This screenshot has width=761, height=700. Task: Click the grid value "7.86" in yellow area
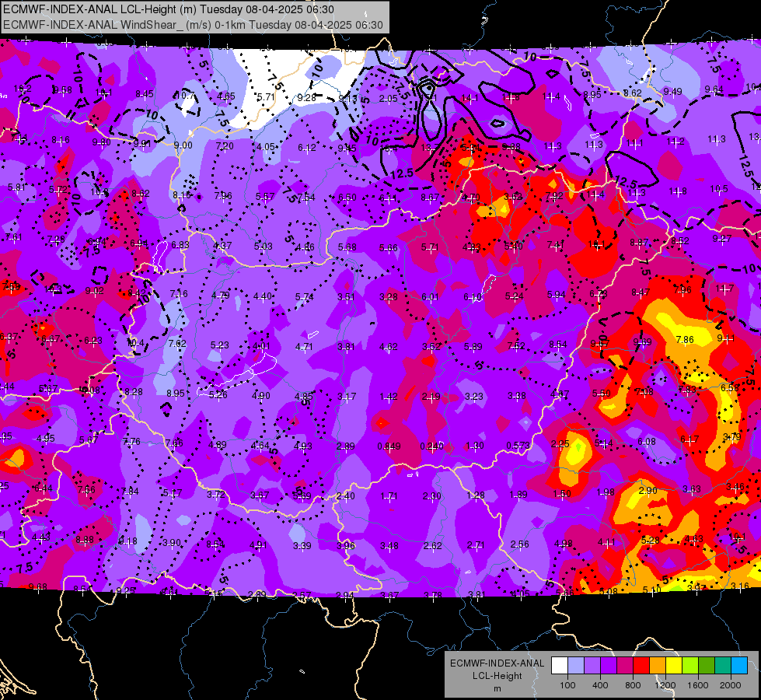pyautogui.click(x=685, y=340)
